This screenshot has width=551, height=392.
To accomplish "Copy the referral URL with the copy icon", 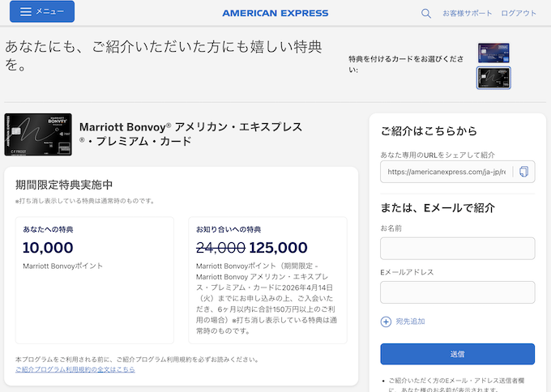I will pos(524,172).
